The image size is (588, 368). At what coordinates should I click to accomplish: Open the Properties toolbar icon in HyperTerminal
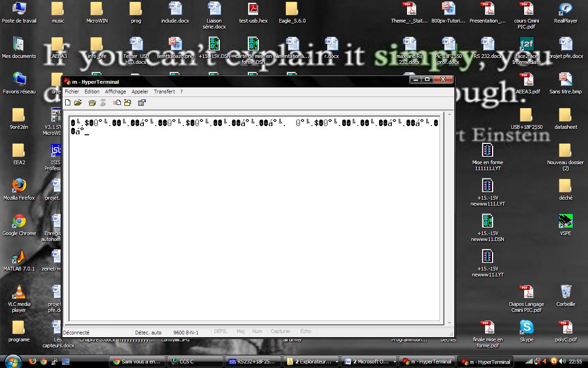click(141, 103)
